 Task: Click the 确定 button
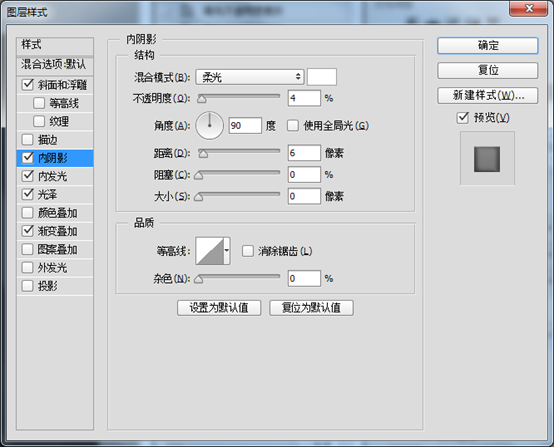pyautogui.click(x=488, y=46)
